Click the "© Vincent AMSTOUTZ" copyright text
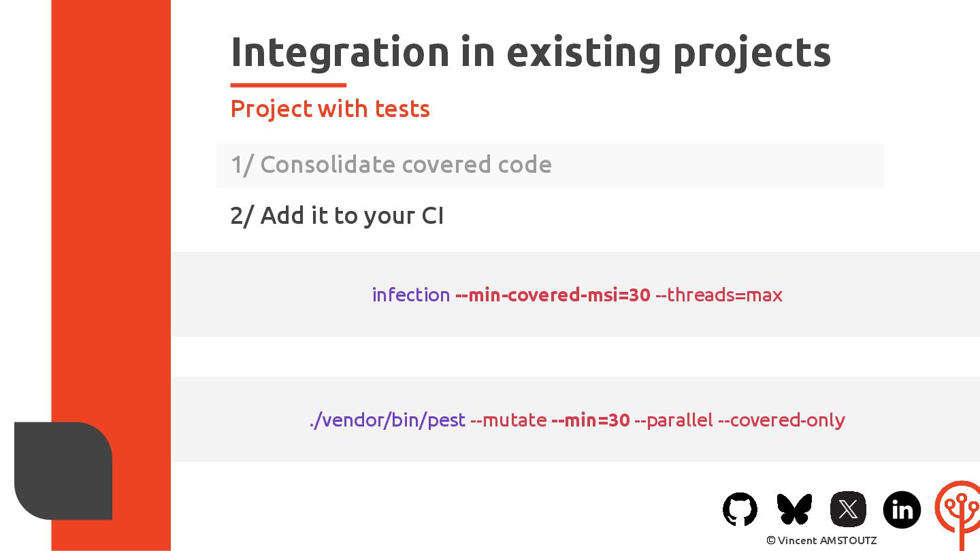 tap(821, 540)
